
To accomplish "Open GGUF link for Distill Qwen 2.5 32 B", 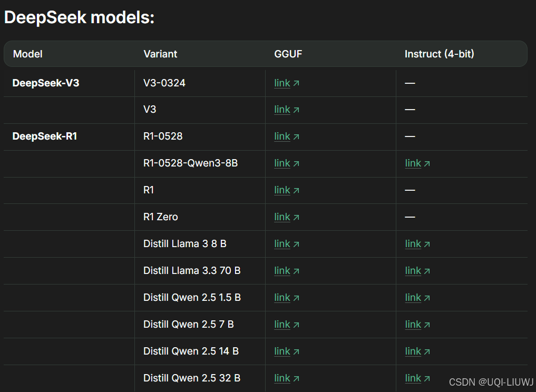I will tap(287, 378).
